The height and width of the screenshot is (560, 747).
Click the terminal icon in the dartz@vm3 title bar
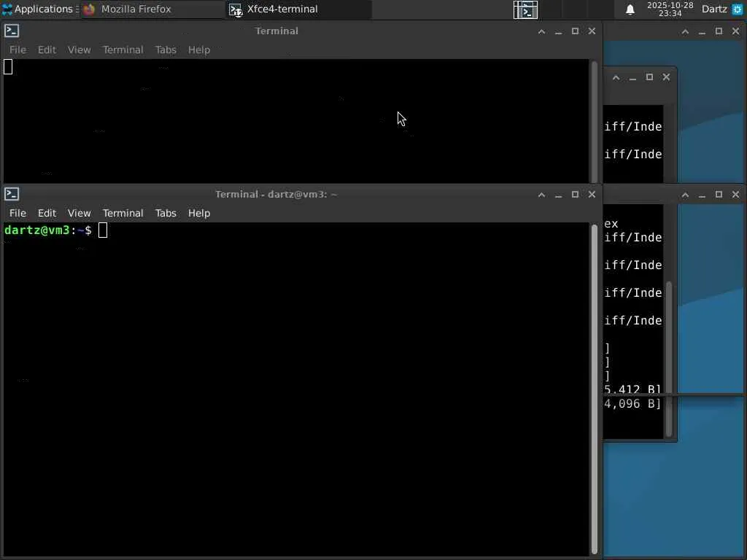coord(12,194)
